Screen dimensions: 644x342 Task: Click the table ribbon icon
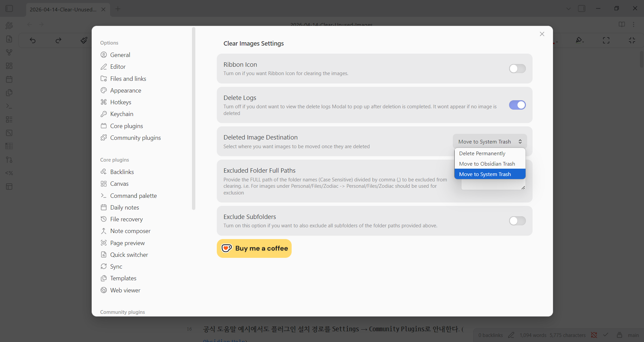(x=9, y=146)
